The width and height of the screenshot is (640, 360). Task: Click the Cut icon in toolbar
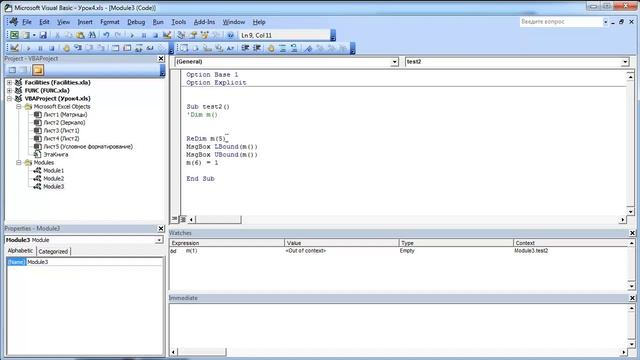tap(57, 35)
